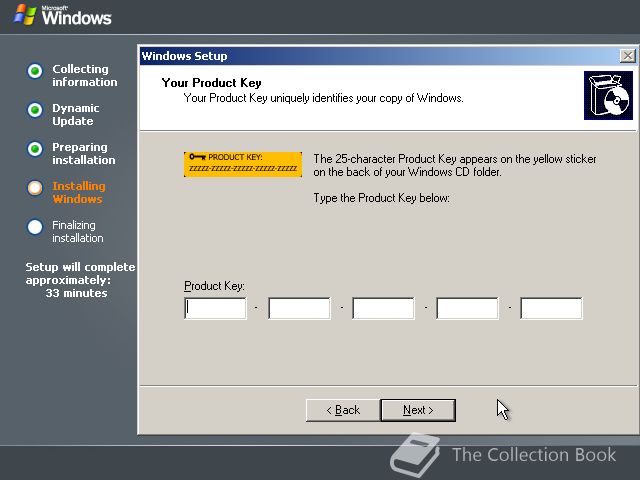640x480 pixels.
Task: Click the 'Your Product Key' heading
Action: click(211, 83)
